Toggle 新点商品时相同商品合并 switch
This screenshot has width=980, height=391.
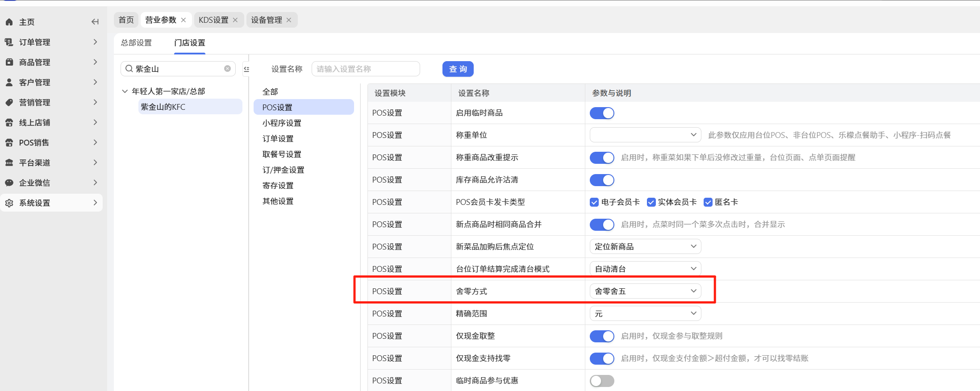coord(602,225)
